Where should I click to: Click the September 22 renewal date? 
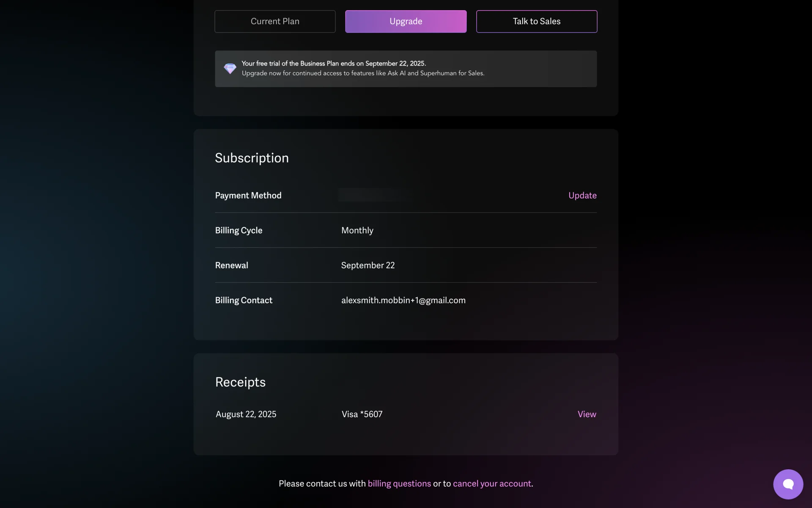pyautogui.click(x=368, y=265)
